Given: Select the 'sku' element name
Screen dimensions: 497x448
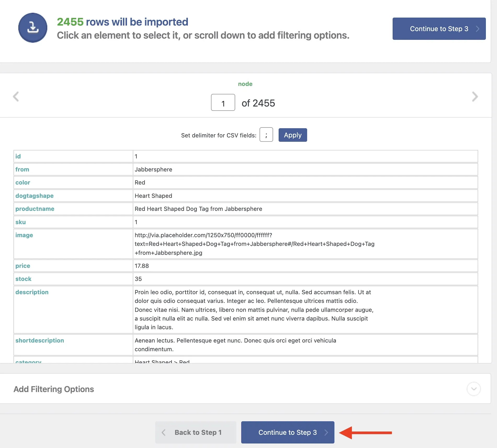Looking at the screenshot, I should (21, 222).
